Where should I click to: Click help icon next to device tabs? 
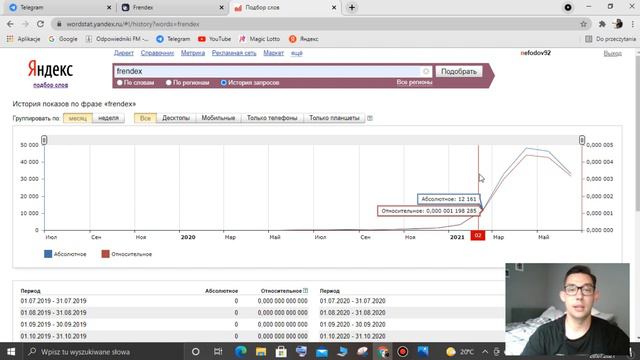[x=370, y=118]
